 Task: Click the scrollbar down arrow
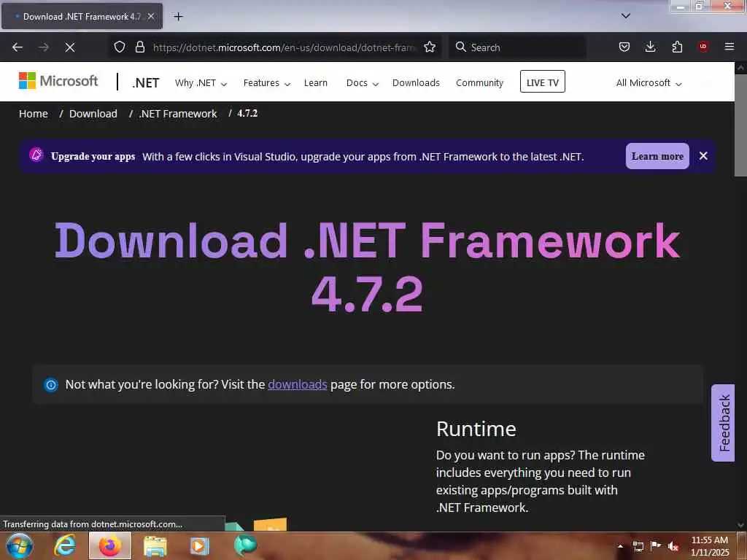740,525
